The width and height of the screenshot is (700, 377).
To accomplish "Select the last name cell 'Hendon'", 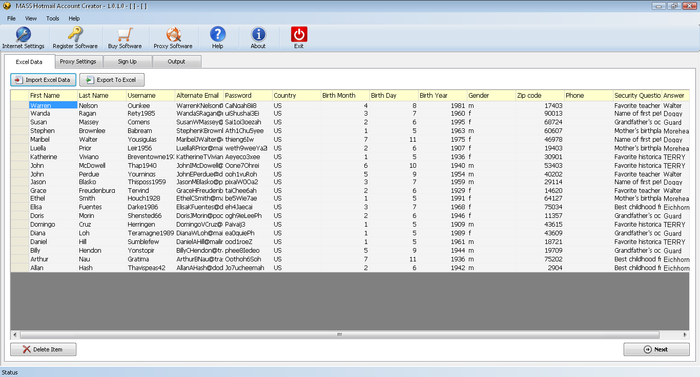I will 102,251.
